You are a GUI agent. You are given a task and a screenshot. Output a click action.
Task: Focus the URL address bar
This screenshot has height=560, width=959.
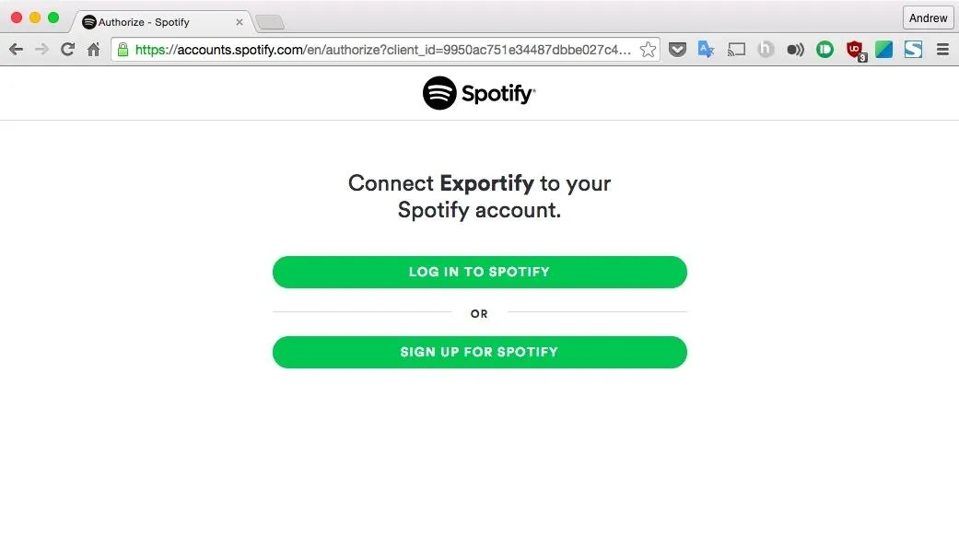pos(382,50)
